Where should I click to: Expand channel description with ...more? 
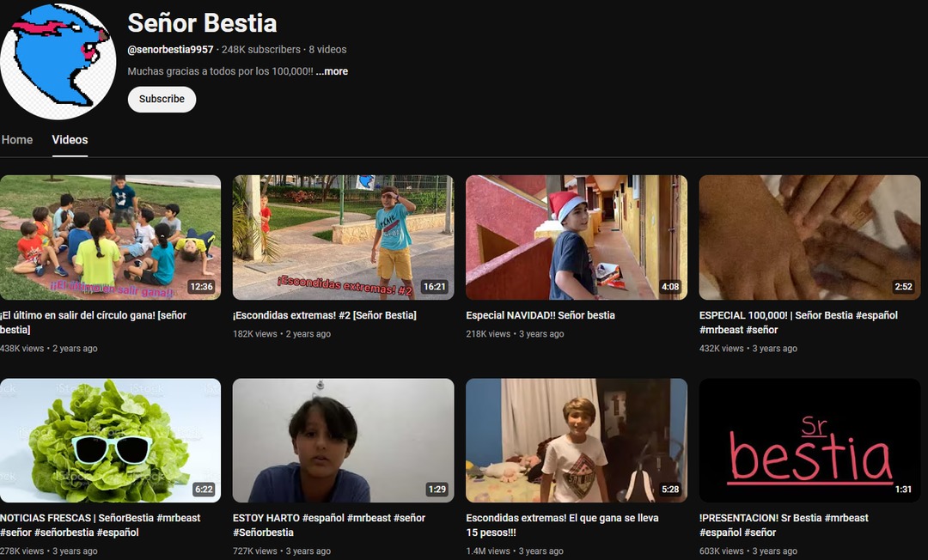pos(332,71)
